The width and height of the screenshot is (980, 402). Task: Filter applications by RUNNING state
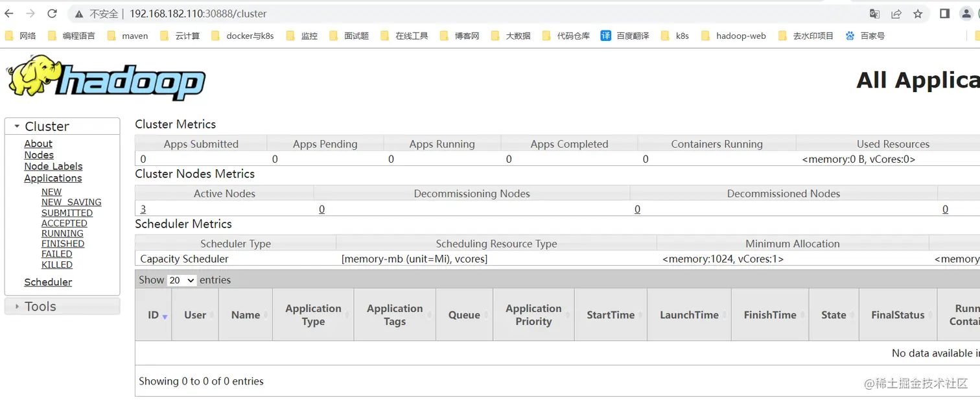coord(62,233)
